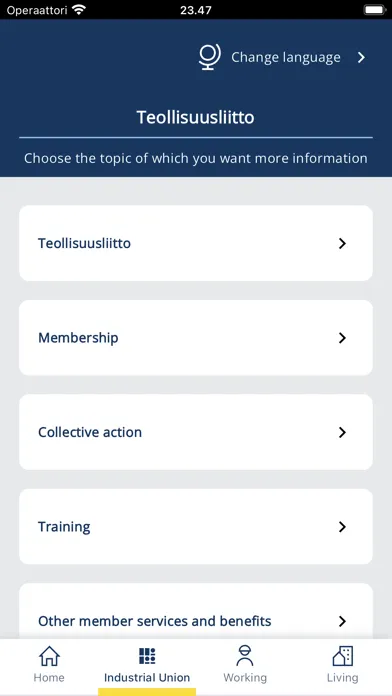The image size is (392, 696).
Task: Expand Other member services chevron
Action: coord(342,621)
